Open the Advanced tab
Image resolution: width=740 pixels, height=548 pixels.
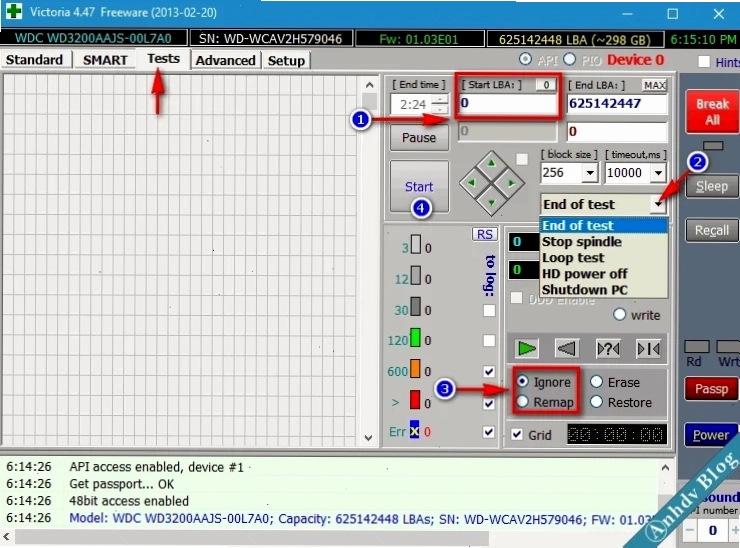(x=226, y=60)
